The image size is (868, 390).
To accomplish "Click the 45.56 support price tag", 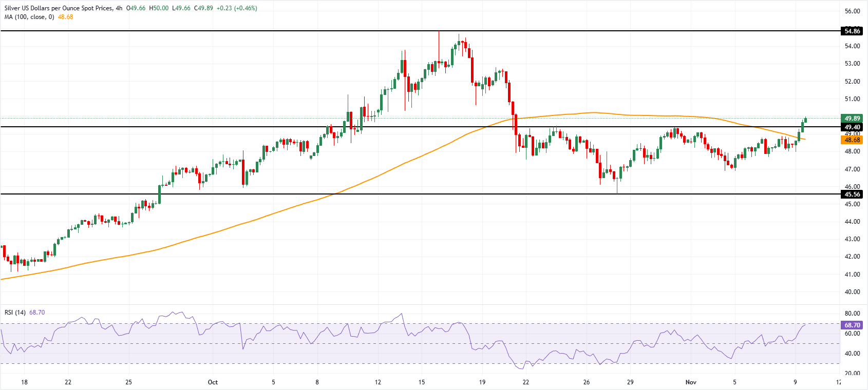I will point(852,194).
